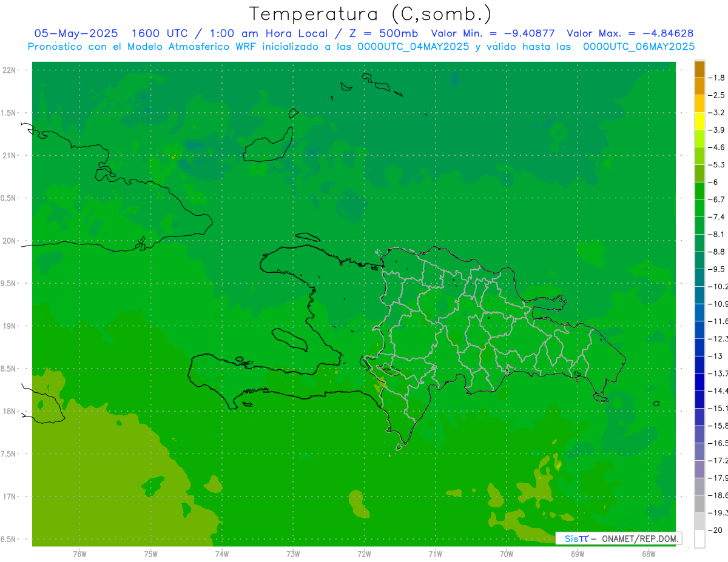Click the '-3.9' colorbar value
Viewport: 728px width, 562px height.
[716, 130]
